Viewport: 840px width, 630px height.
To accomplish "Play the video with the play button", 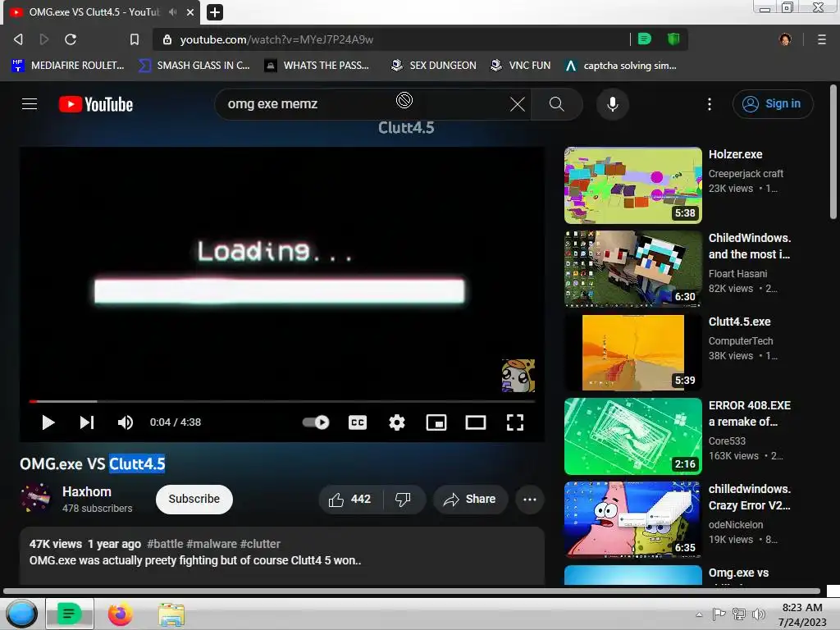I will 48,422.
